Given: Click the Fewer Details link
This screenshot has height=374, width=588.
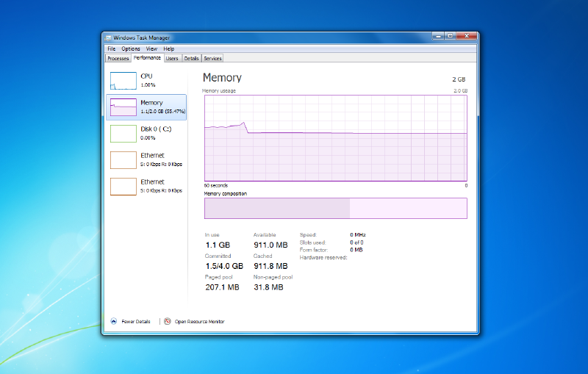Looking at the screenshot, I should (x=136, y=322).
